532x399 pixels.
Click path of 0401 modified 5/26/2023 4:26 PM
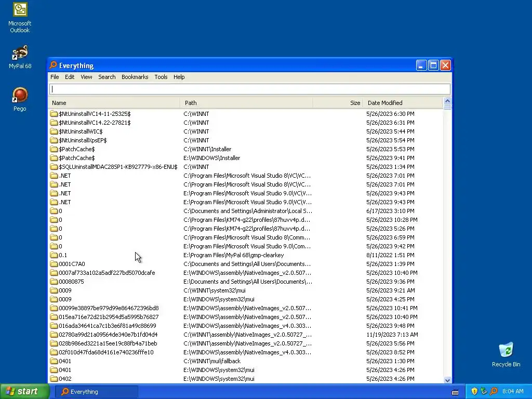click(219, 369)
